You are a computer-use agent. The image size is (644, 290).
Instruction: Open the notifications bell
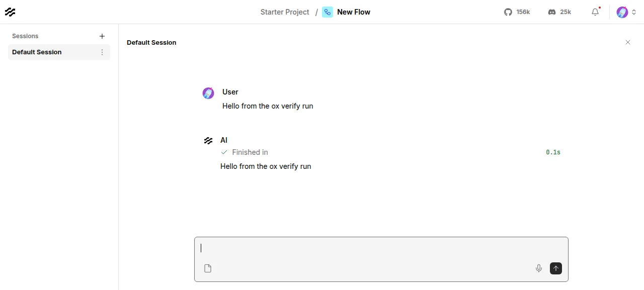(596, 12)
